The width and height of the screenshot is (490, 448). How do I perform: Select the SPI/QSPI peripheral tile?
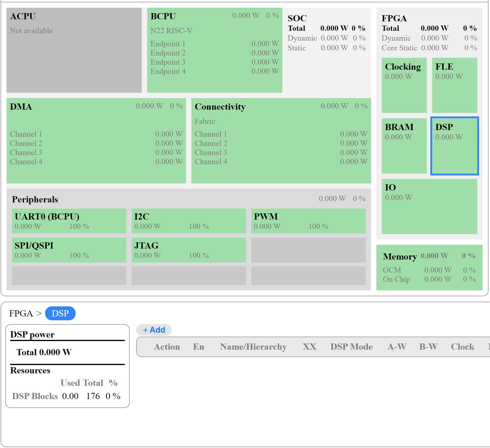[x=69, y=250]
